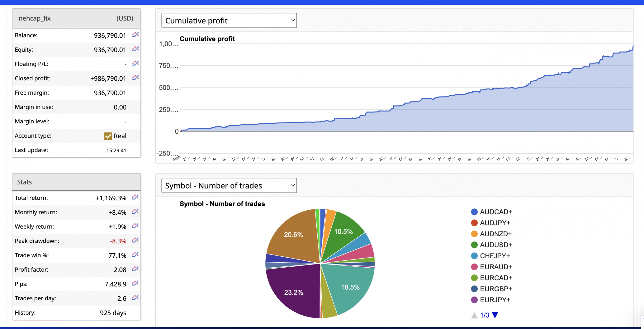Click the chart icon next to Balance
Viewport: 644px width, 329px height.
(x=135, y=34)
